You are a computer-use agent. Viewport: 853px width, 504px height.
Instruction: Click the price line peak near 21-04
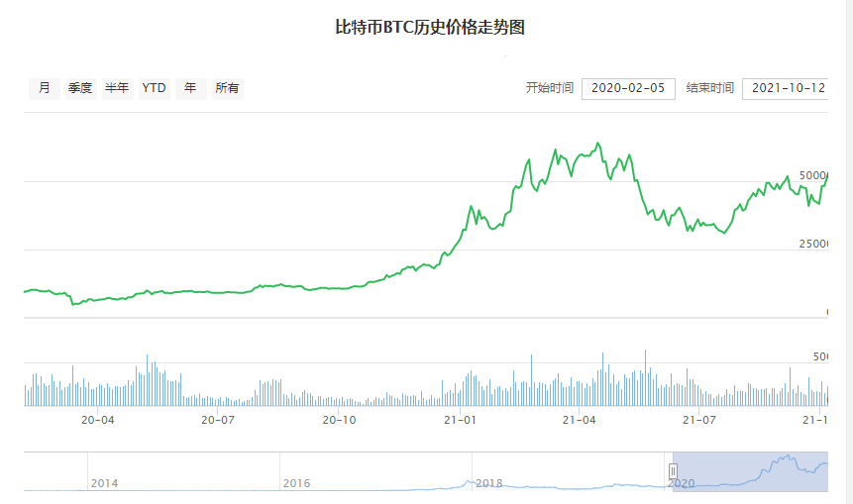(597, 144)
